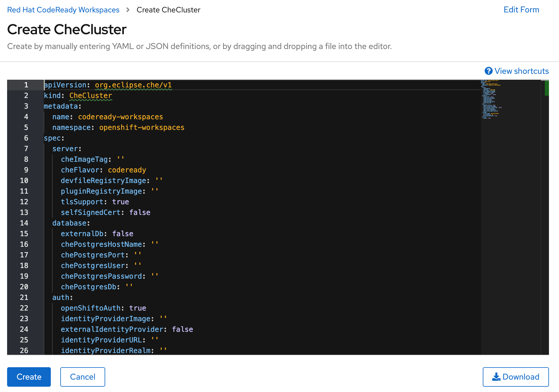559x392 pixels.
Task: Click line number 1 in the gutter
Action: (26, 85)
